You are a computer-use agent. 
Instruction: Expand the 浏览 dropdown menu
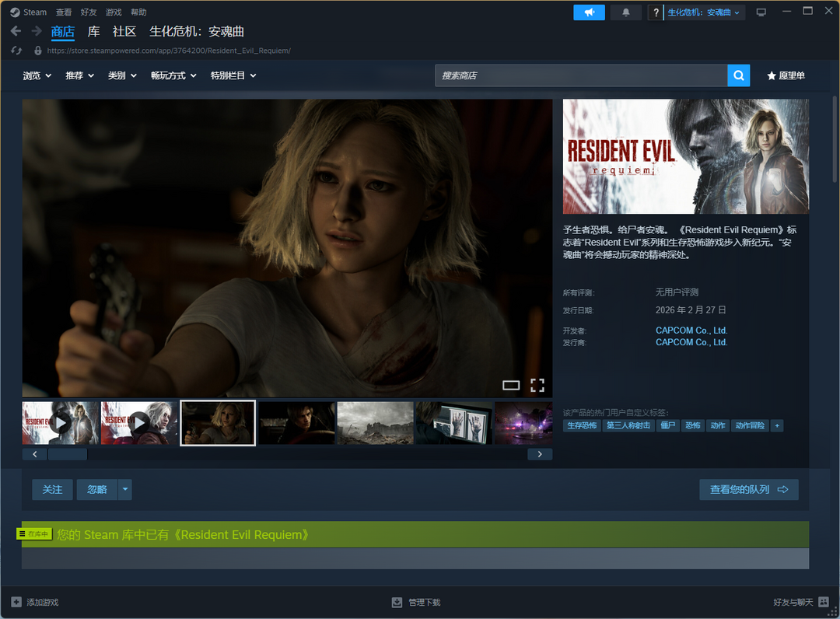click(x=37, y=75)
